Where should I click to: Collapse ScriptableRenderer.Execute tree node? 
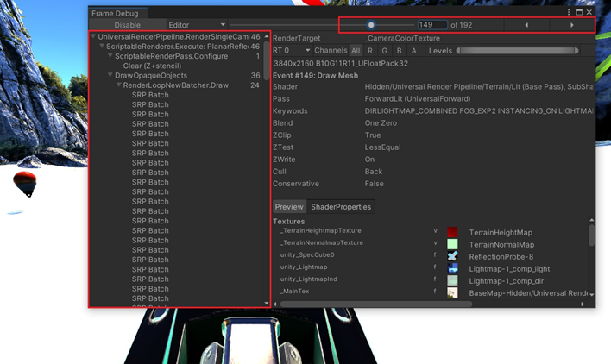102,47
